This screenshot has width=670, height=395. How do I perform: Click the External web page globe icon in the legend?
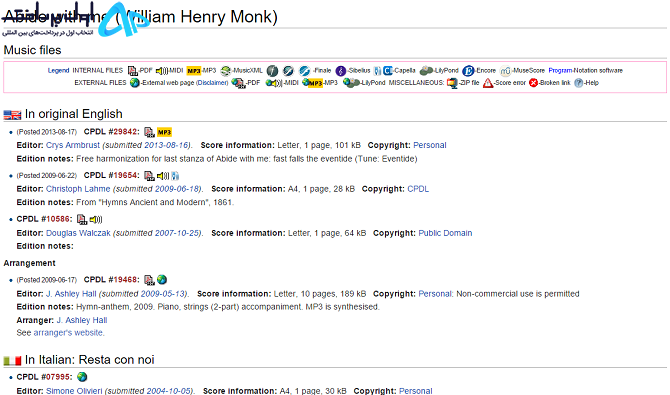tap(135, 83)
